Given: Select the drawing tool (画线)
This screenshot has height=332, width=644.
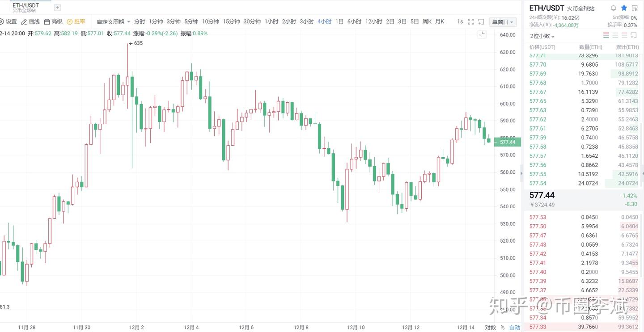Looking at the screenshot, I should click(x=30, y=21).
